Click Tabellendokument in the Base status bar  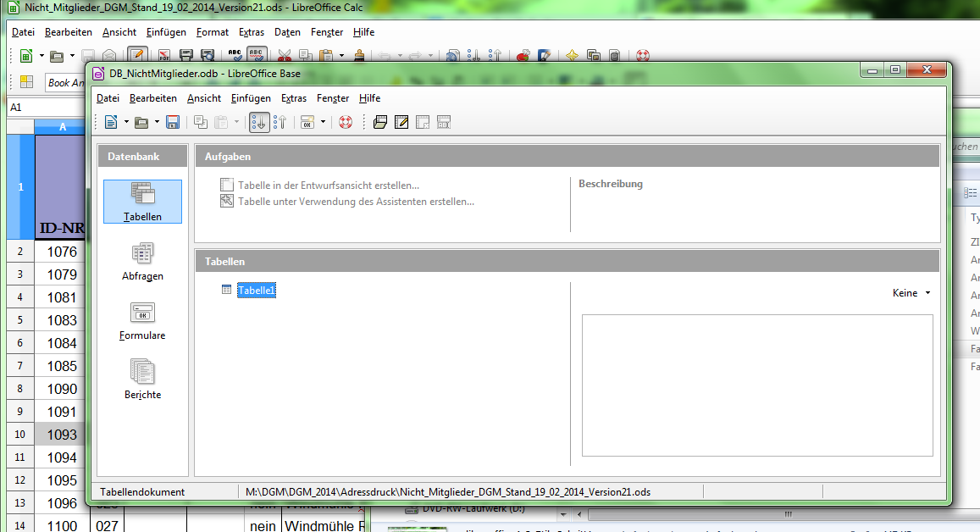[142, 492]
